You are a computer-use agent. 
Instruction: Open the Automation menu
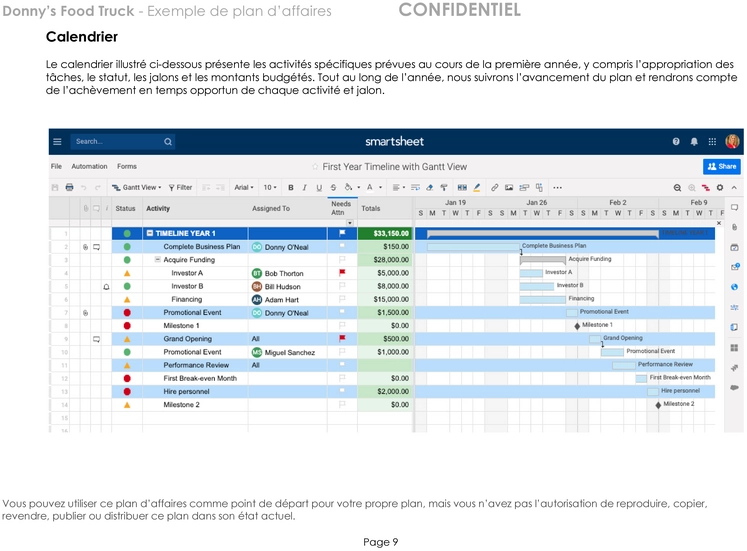pyautogui.click(x=89, y=166)
